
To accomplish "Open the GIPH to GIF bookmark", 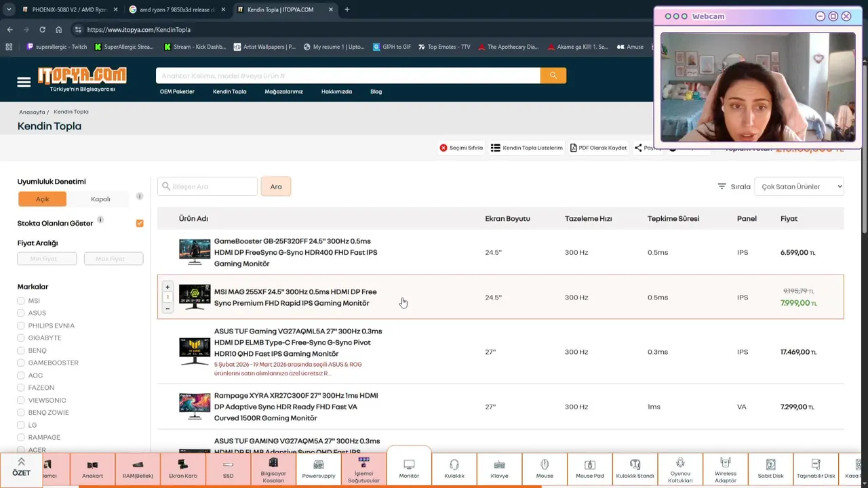I will tap(392, 47).
